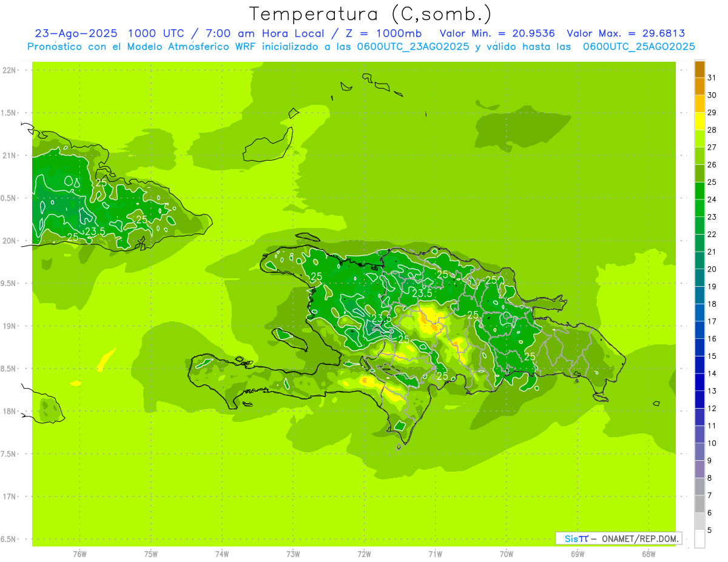
Task: Click the ONAMET/REP.DOM. logo box
Action: pos(618,538)
